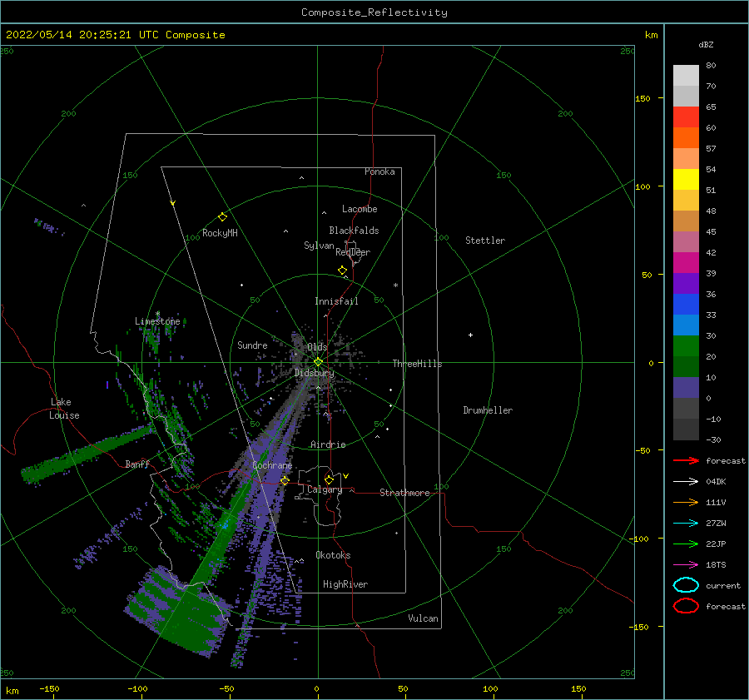Select the blue 36 dBZ color swatch
Image resolution: width=749 pixels, height=700 pixels.
[686, 304]
